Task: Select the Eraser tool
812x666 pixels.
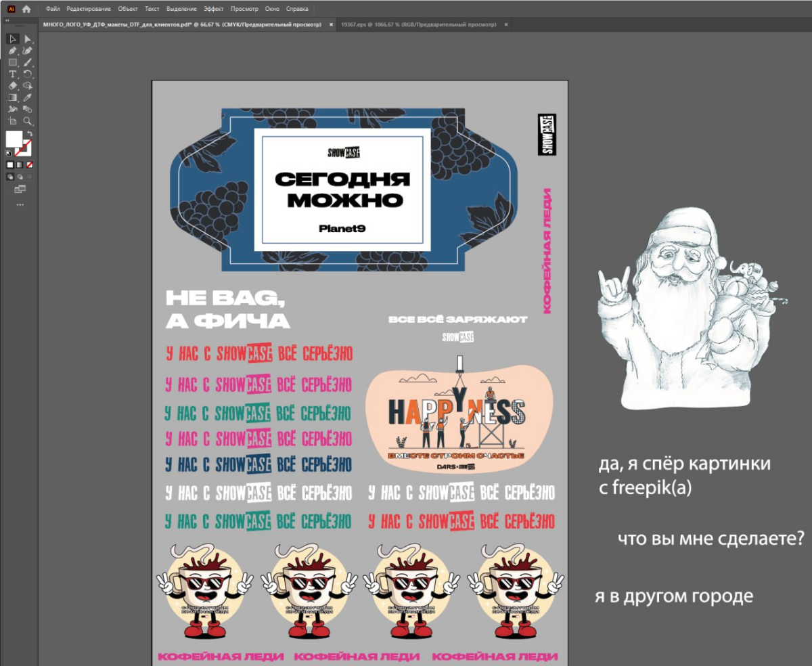Action: point(12,85)
